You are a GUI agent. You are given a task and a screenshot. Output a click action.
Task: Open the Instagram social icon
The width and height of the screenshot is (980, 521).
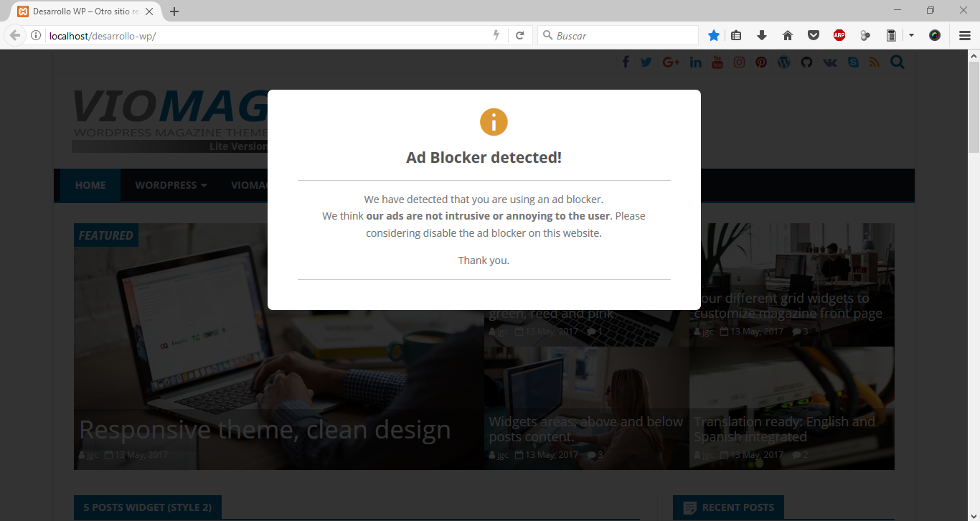point(739,62)
